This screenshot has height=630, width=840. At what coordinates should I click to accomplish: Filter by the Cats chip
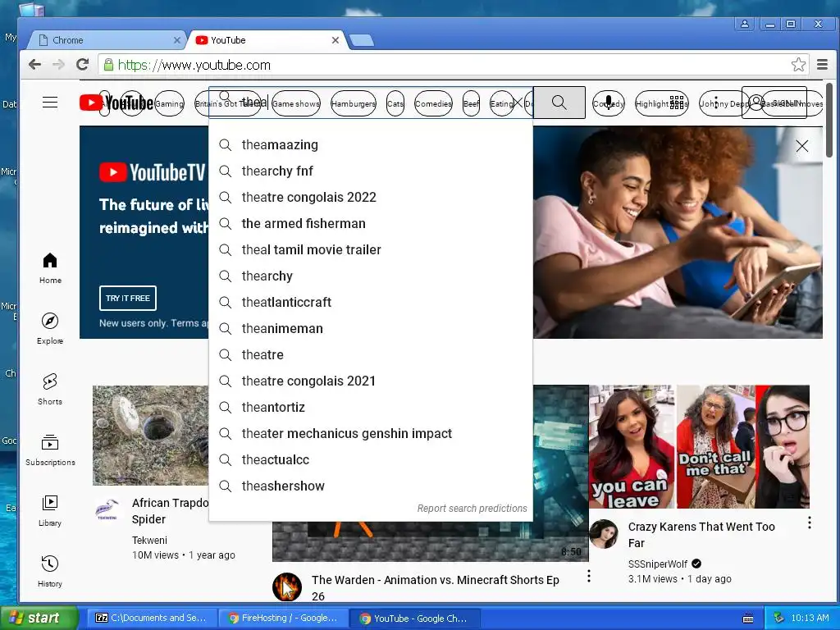pos(395,103)
